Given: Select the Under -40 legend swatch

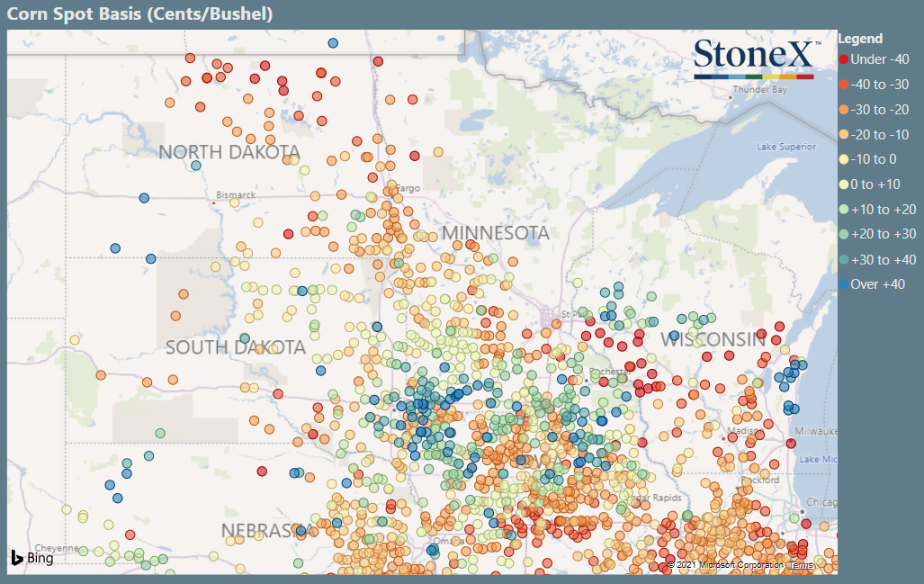Looking at the screenshot, I should pos(844,59).
